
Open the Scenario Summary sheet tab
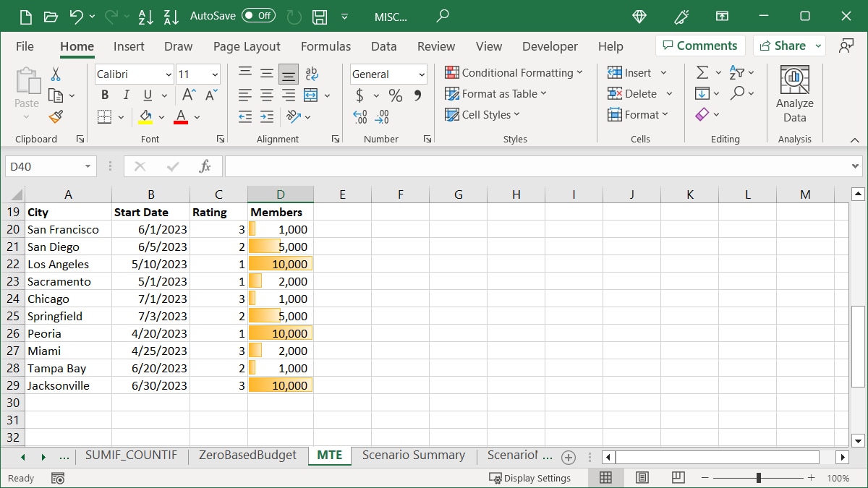point(414,455)
